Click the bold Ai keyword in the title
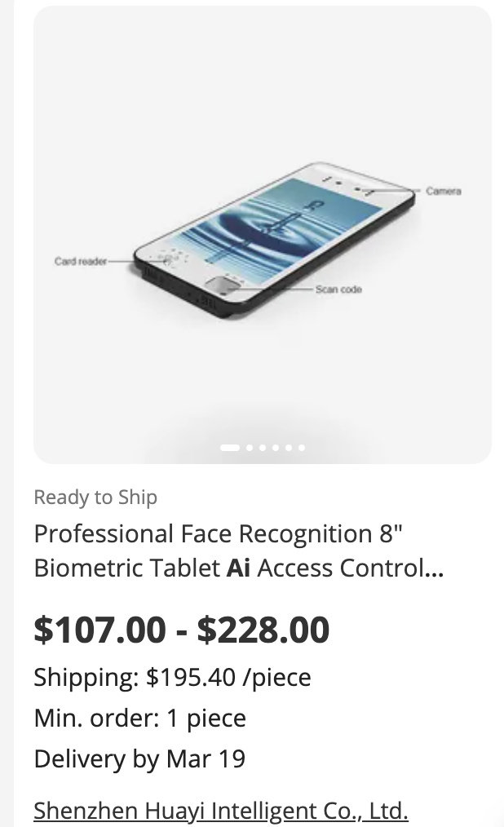This screenshot has height=827, width=504. tap(238, 568)
